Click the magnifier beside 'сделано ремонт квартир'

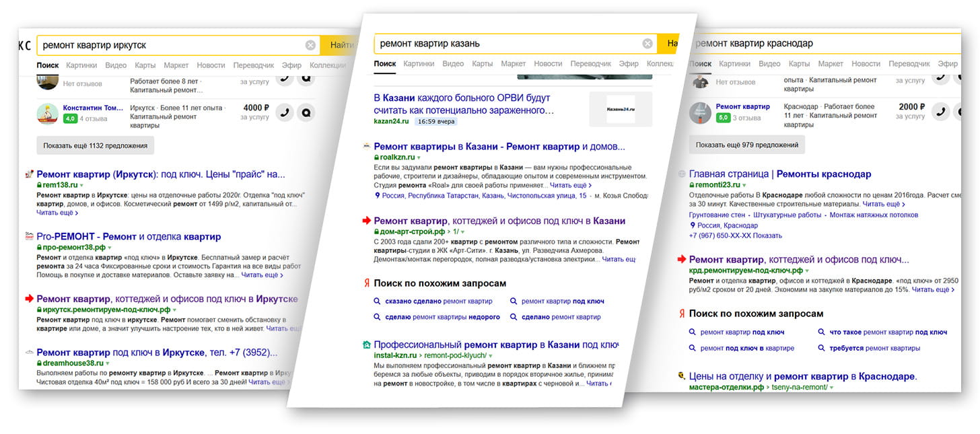coord(514,317)
